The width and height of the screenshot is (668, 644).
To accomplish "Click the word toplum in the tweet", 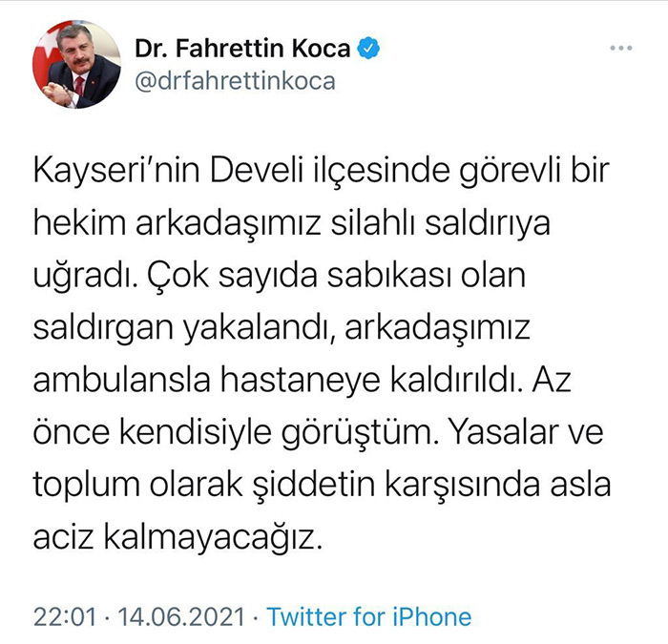I will coord(86,488).
